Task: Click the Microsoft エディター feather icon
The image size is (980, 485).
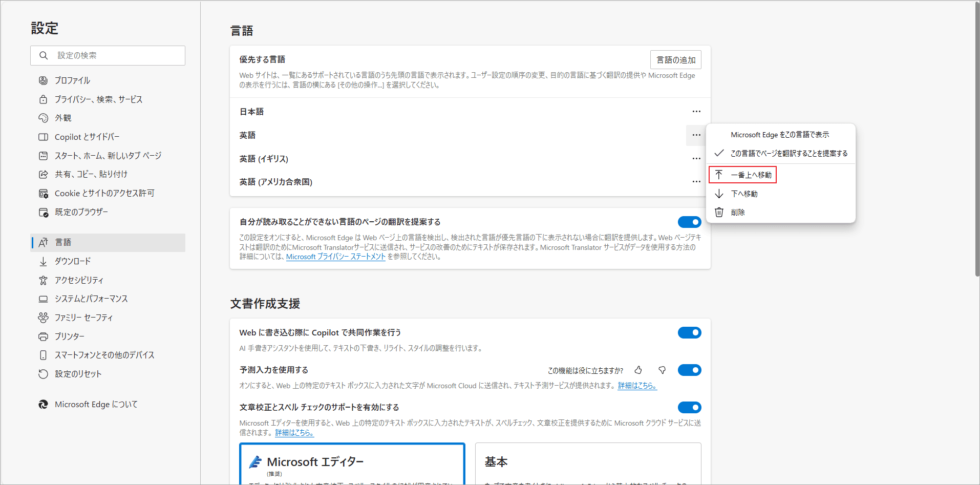Action: (x=255, y=462)
